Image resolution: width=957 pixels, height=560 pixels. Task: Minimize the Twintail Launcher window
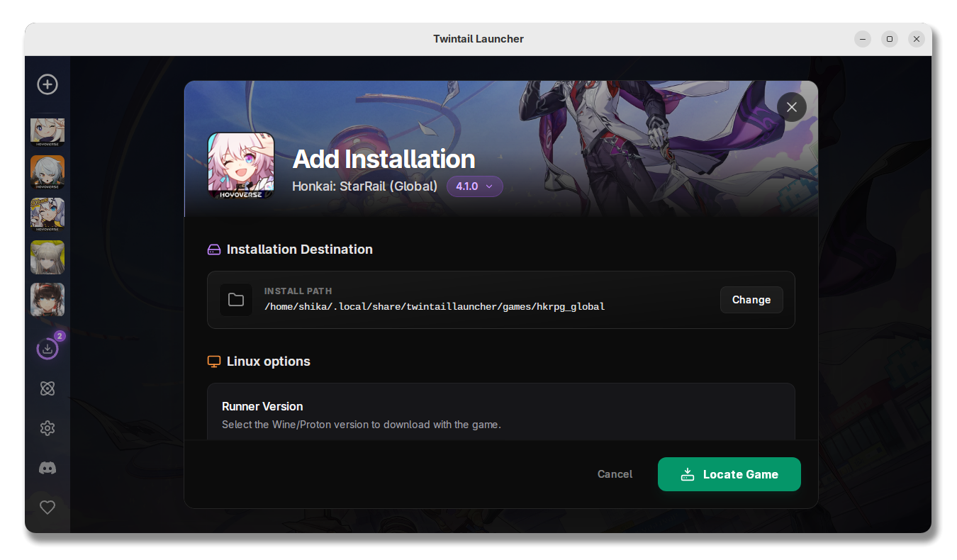click(x=863, y=39)
